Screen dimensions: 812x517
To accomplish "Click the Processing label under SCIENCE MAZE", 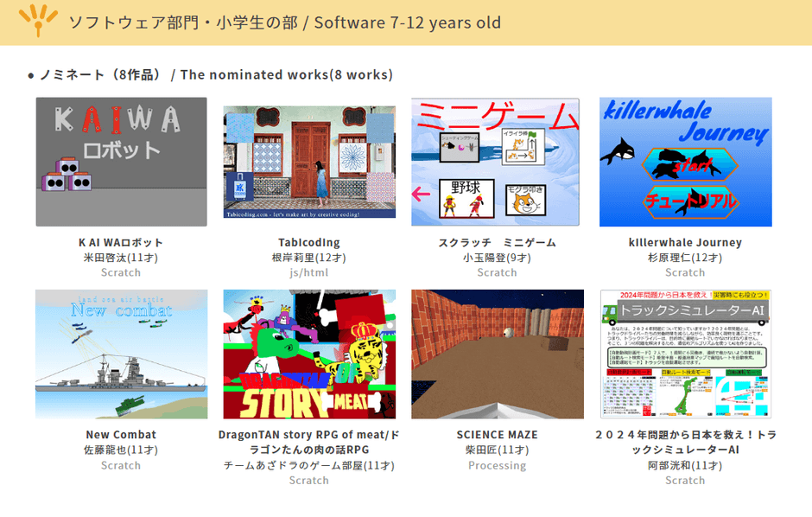I will pyautogui.click(x=497, y=465).
